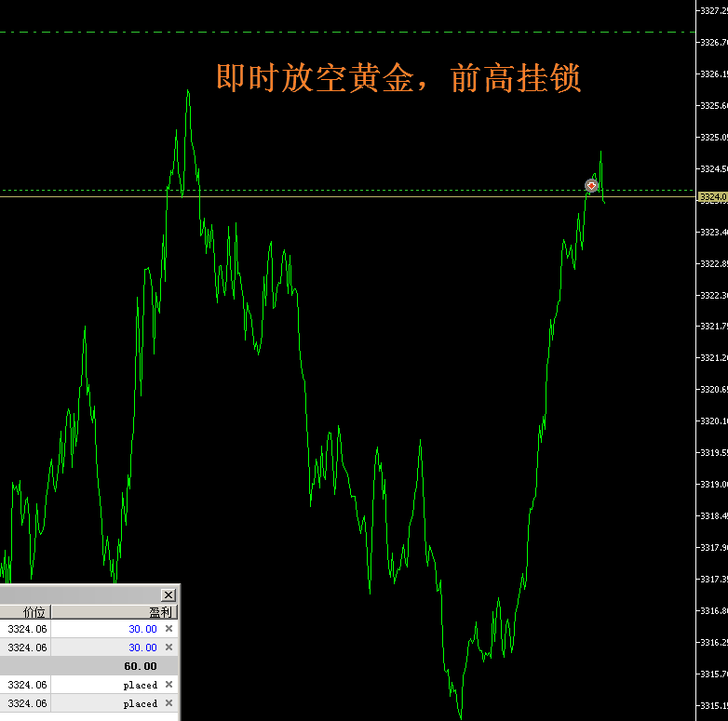Click the first blue 30.00 profit value

point(142,629)
